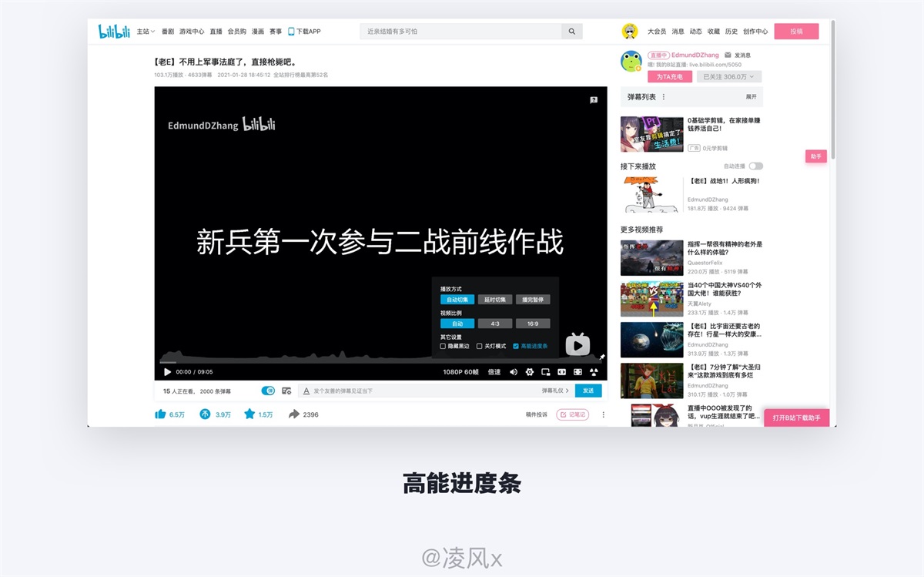Image resolution: width=924 pixels, height=577 pixels.
Task: Enter web fullscreen mode icon
Action: click(577, 372)
